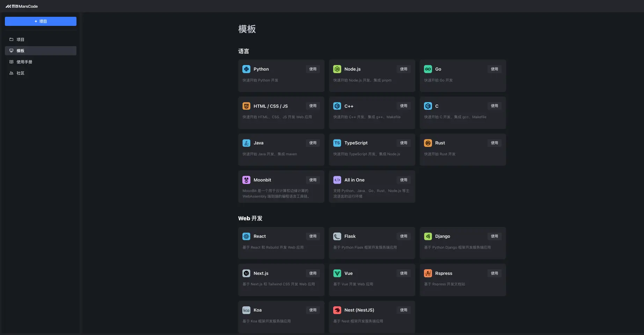Click the Go template icon
Image resolution: width=644 pixels, height=335 pixels.
(428, 69)
